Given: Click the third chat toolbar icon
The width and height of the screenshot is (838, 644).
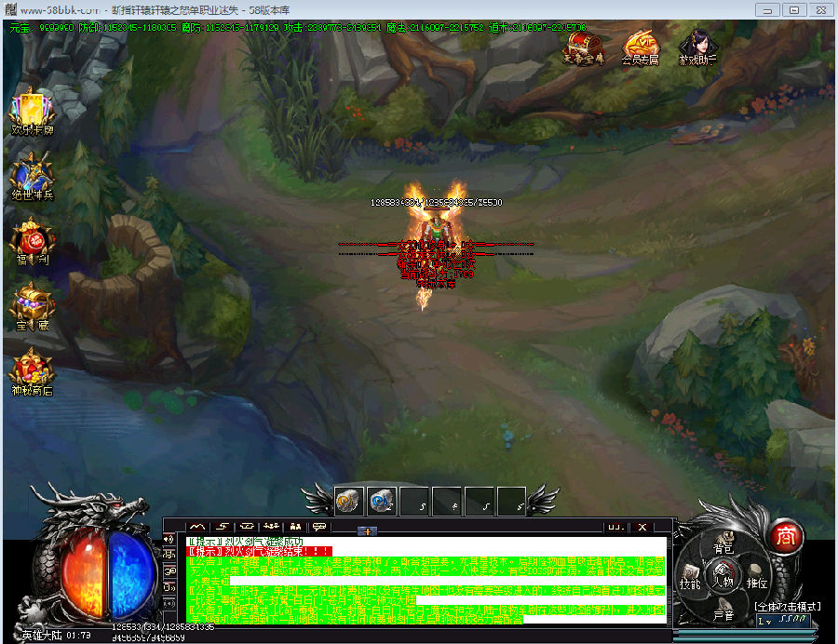Looking at the screenshot, I should coord(247,527).
